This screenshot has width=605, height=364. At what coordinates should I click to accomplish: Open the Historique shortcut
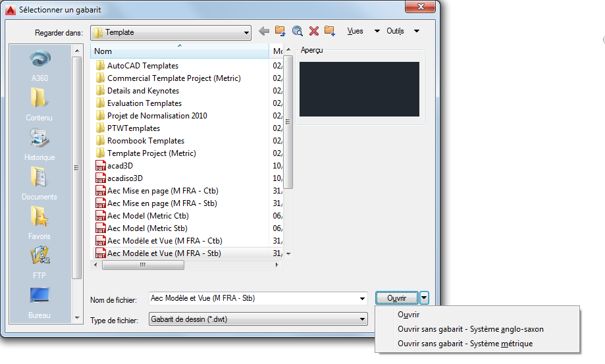point(39,144)
